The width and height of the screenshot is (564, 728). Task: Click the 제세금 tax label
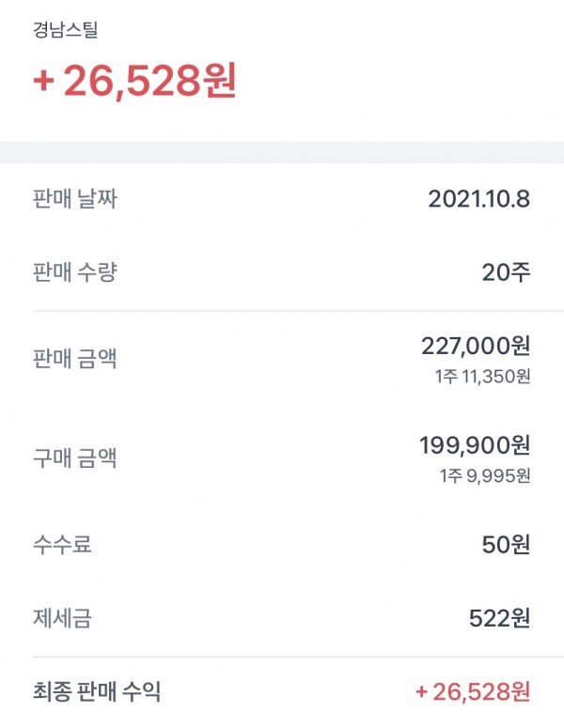[x=62, y=618]
